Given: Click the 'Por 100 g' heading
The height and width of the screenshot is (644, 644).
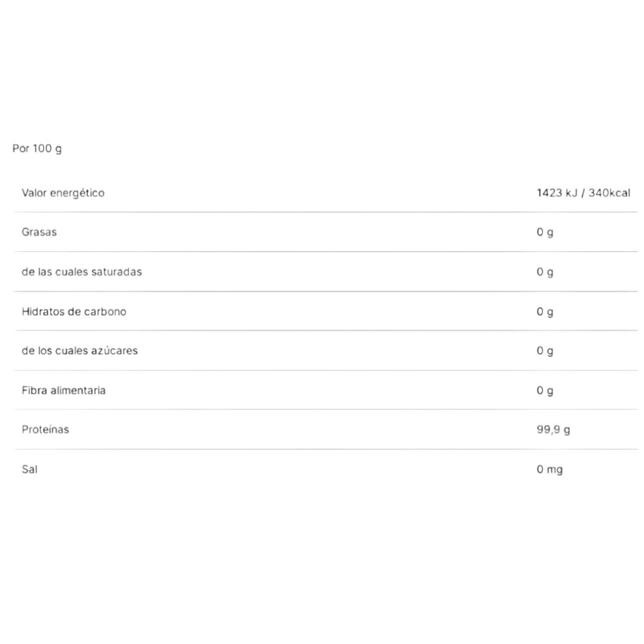Looking at the screenshot, I should tap(37, 149).
